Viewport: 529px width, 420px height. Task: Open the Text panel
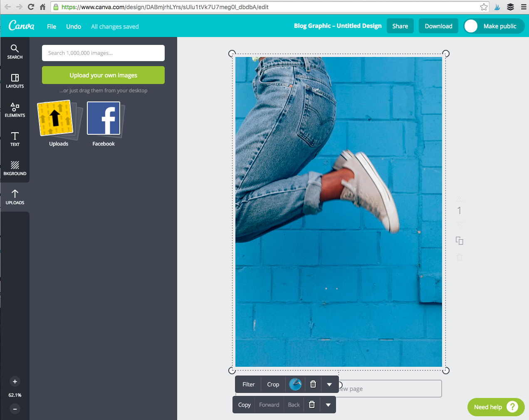15,139
